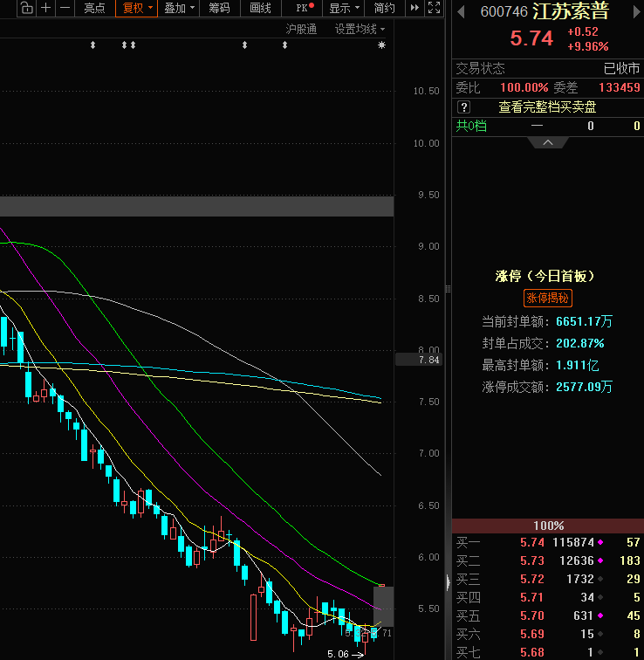Select the 买六 price 5.69
644x660 pixels.
[532, 634]
